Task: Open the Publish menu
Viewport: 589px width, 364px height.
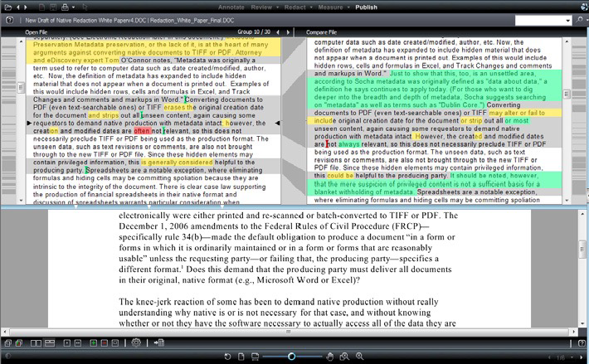Action: click(x=366, y=7)
